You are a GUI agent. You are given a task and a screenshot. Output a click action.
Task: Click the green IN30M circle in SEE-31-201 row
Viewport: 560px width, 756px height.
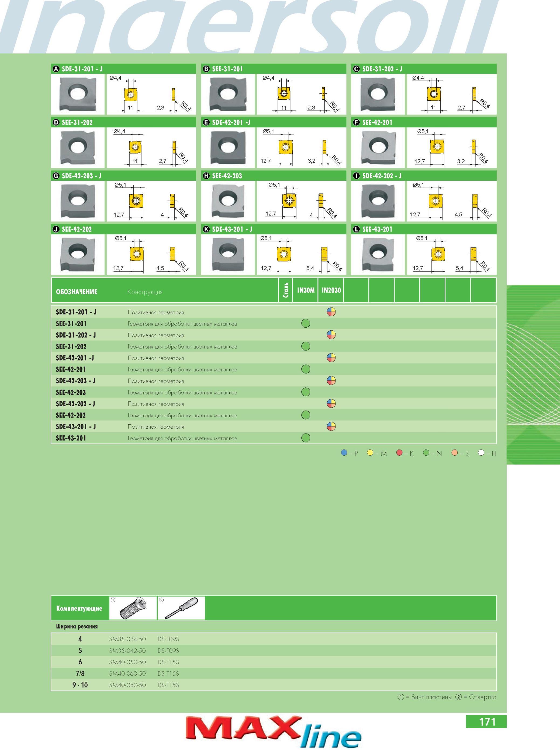pyautogui.click(x=306, y=324)
